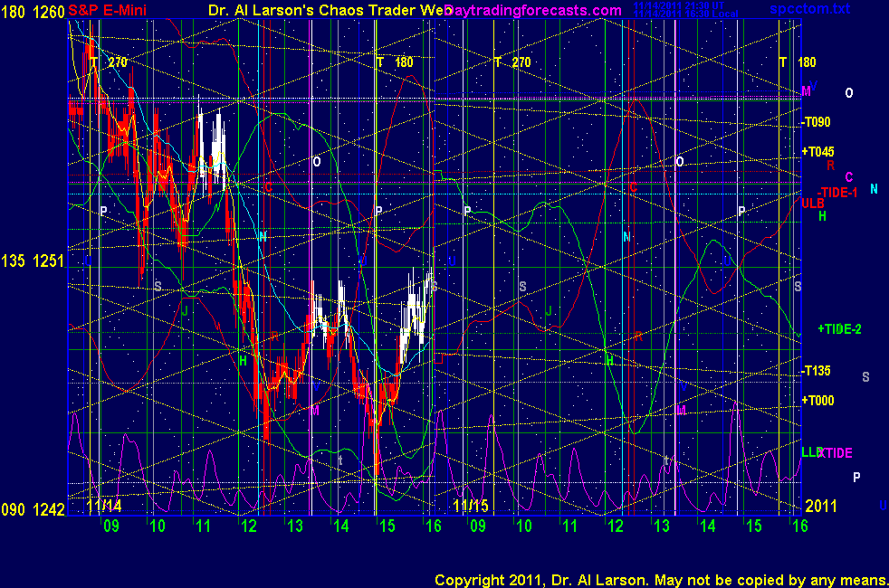Click the +T045 line label
Screen dimensions: 889x588
817,151
